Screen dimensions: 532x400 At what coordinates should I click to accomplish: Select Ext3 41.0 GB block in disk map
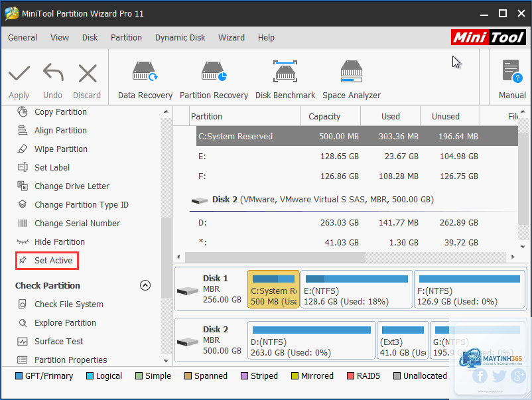(x=403, y=340)
